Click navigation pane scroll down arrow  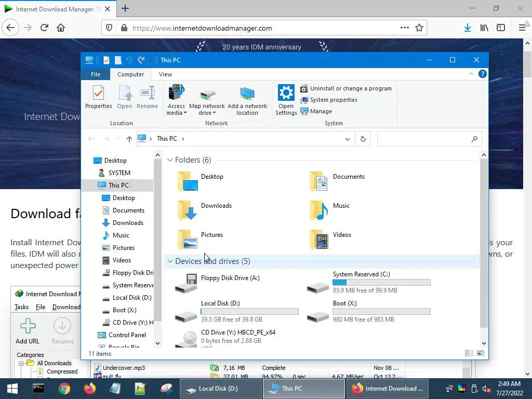click(157, 343)
